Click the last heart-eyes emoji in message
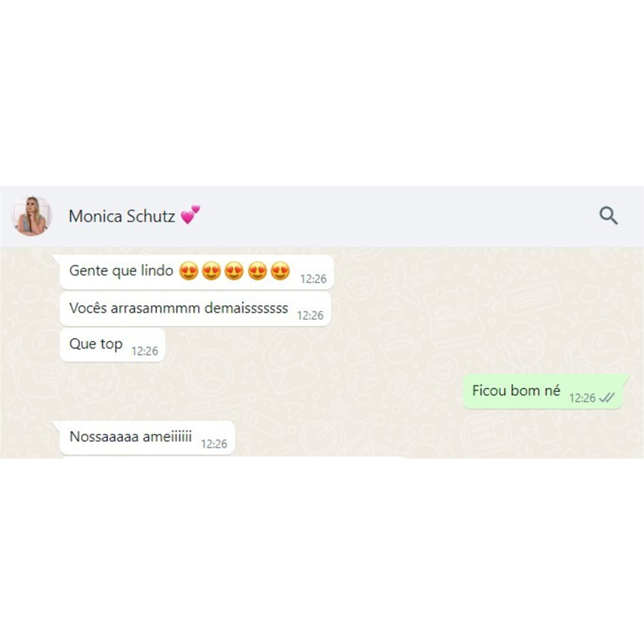This screenshot has height=644, width=644. (280, 271)
